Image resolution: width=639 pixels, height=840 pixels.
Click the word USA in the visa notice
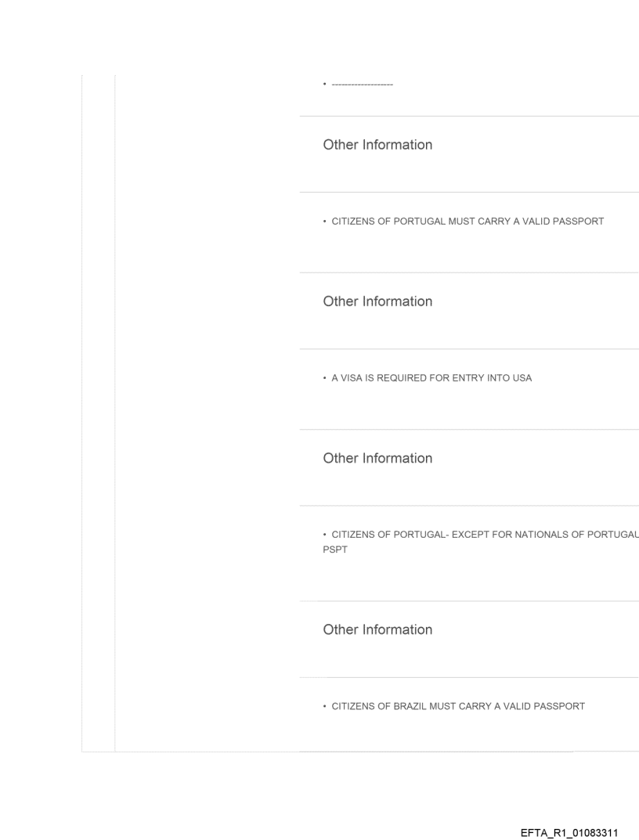pos(522,378)
